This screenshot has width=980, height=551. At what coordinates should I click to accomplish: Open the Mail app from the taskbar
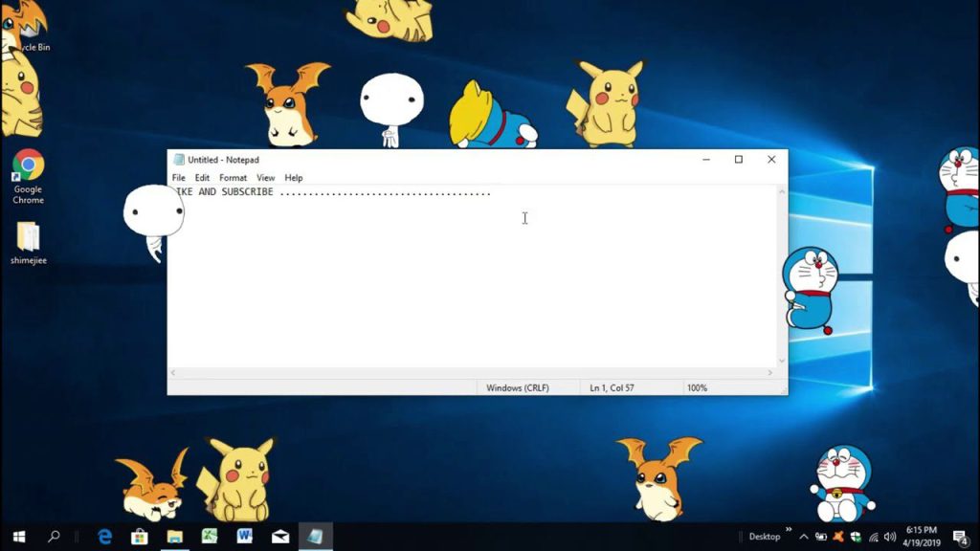(x=280, y=536)
